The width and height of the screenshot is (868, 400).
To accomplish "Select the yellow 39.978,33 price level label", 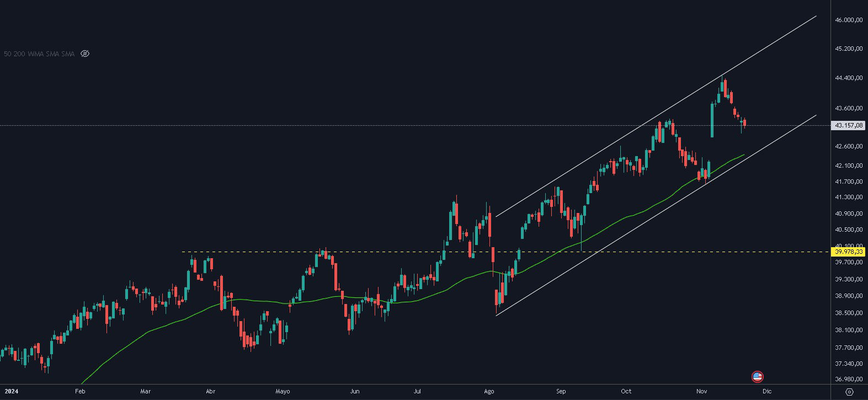I will [x=849, y=252].
